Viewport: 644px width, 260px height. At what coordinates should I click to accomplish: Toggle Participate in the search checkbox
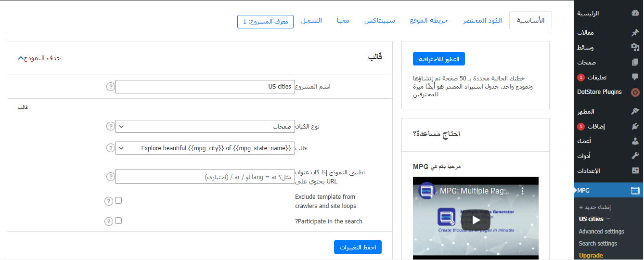118,221
